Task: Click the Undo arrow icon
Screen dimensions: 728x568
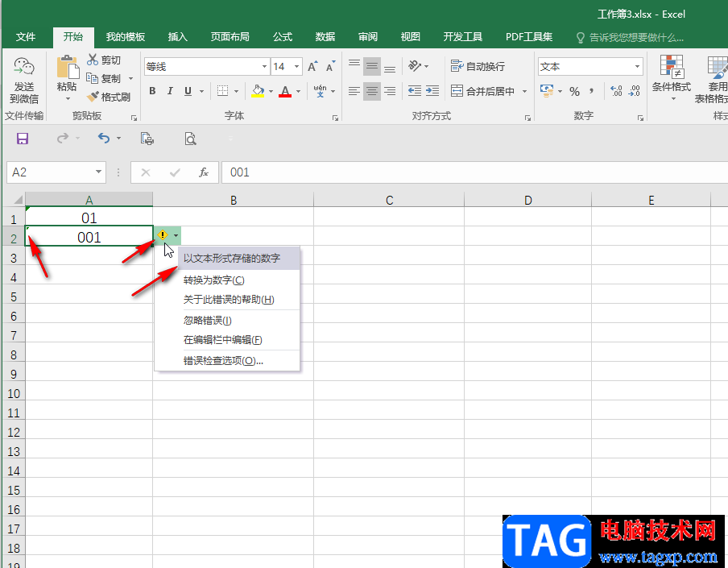Action: coord(104,138)
